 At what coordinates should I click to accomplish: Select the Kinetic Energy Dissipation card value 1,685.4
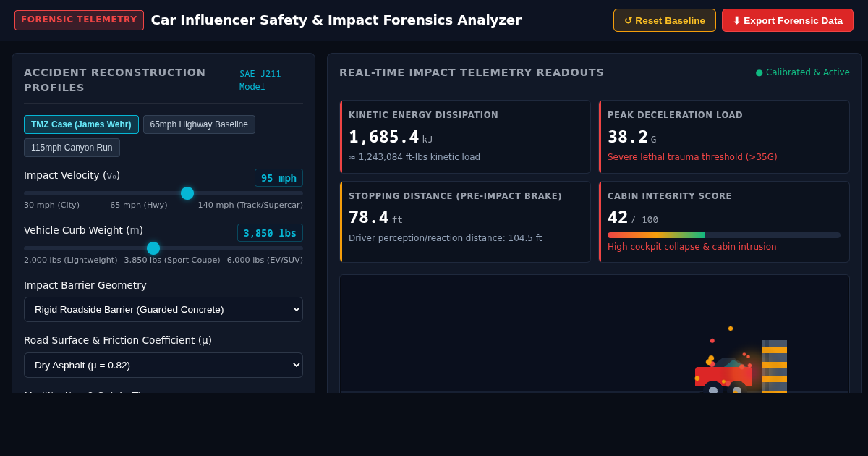(383, 137)
